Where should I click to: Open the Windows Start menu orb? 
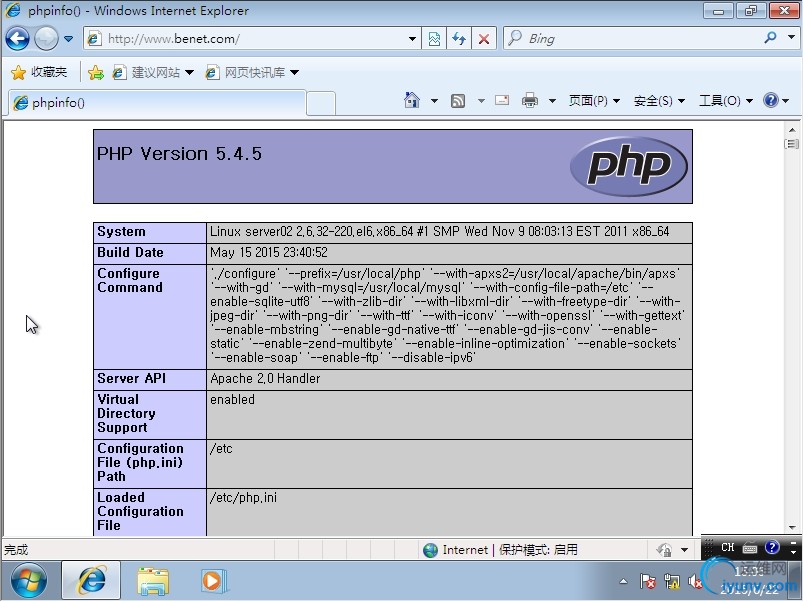(x=29, y=580)
